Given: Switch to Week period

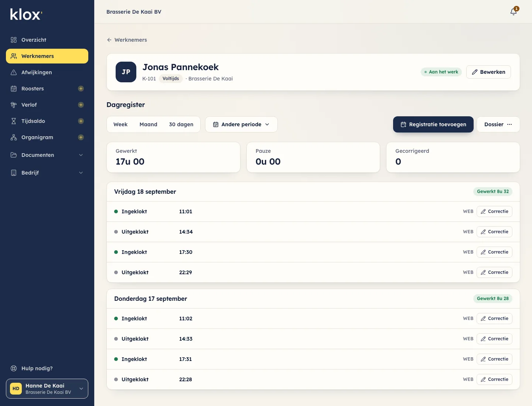Looking at the screenshot, I should coord(120,124).
